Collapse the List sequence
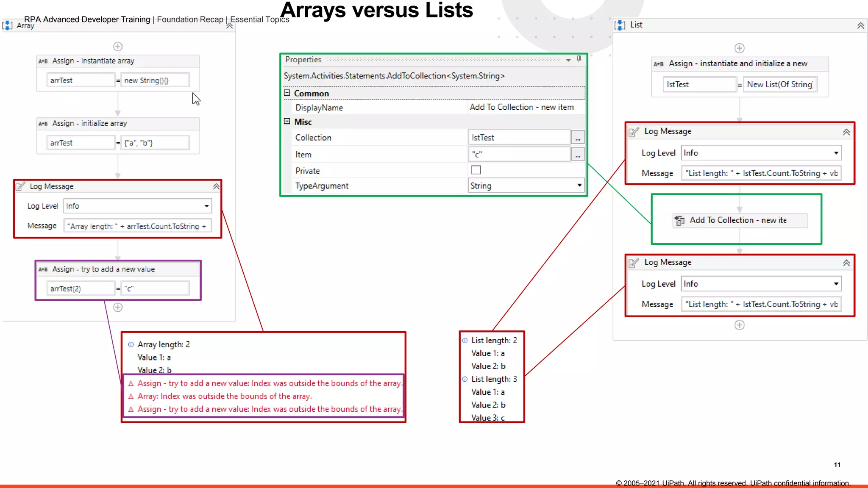This screenshot has height=488, width=868. pos(860,26)
